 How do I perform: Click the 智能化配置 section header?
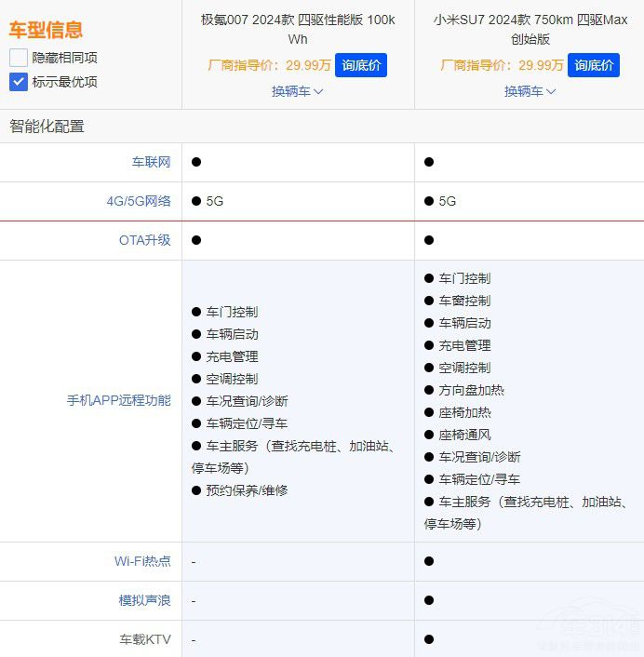(47, 127)
